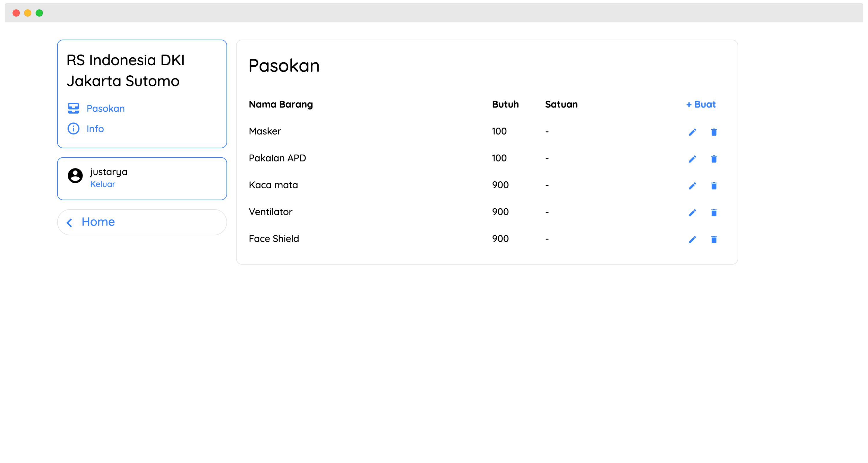Edit the Face Shield row pencil icon
Image resolution: width=868 pixels, height=463 pixels.
coord(692,240)
